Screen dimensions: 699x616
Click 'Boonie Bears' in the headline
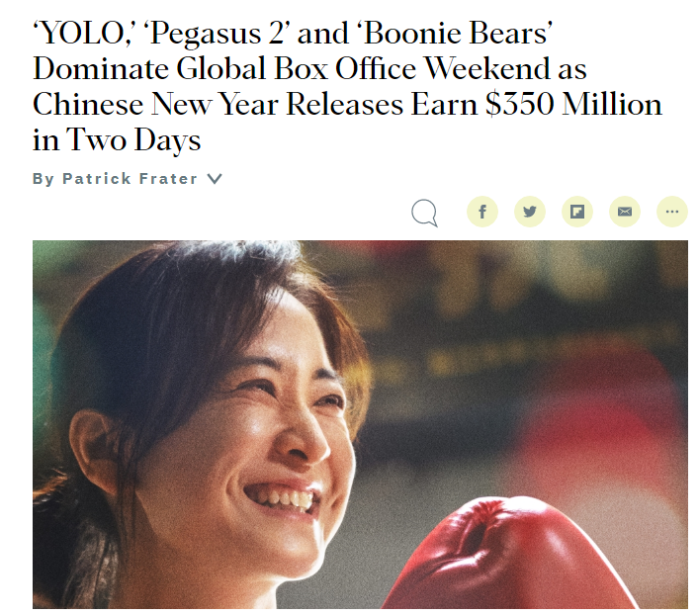pyautogui.click(x=454, y=34)
